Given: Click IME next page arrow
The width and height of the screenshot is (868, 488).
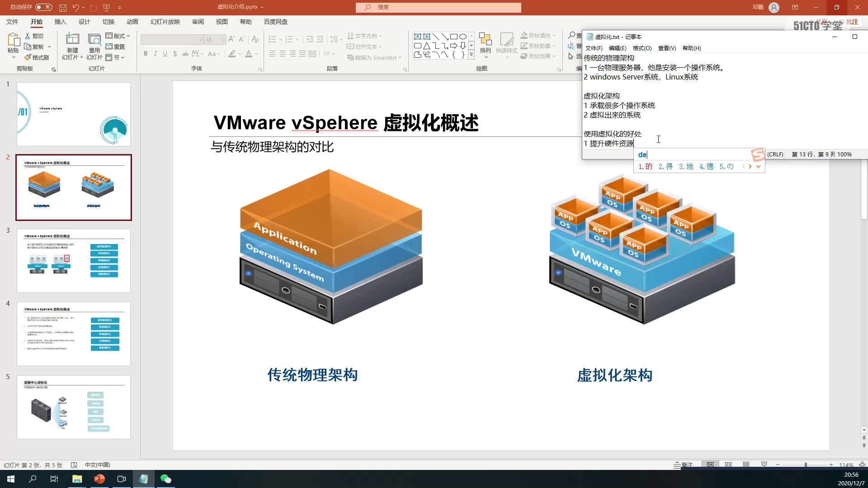Looking at the screenshot, I should click(750, 166).
